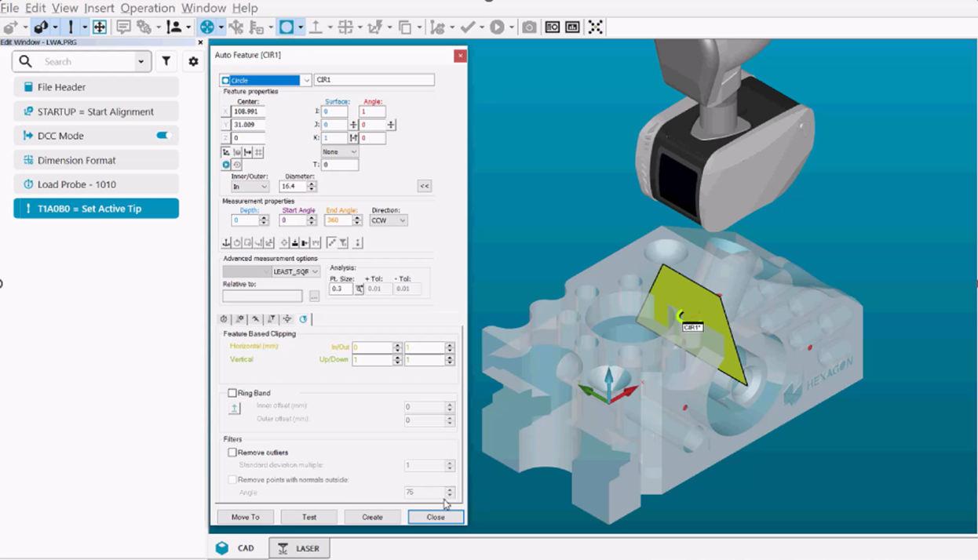Select the comment bubble icon on the toolbar
This screenshot has height=560, width=978.
[123, 26]
